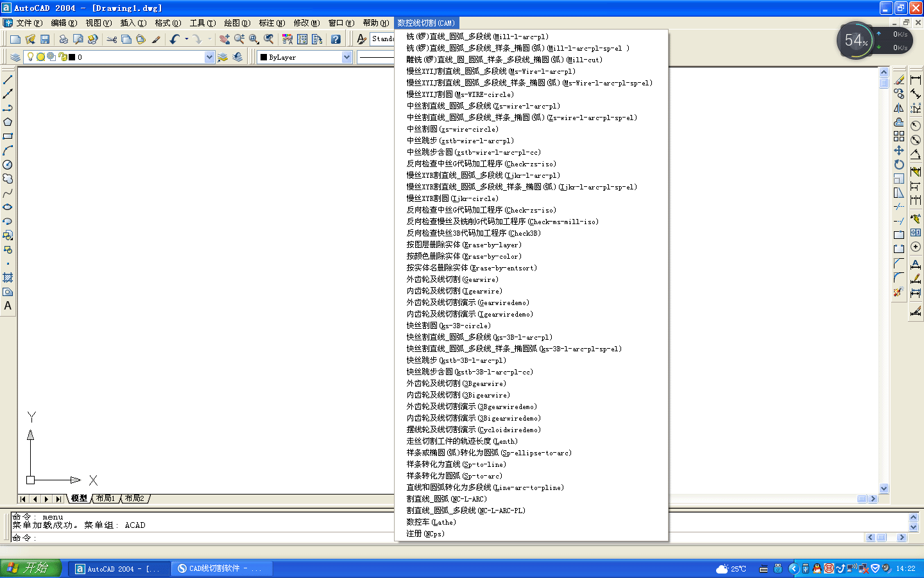
Task: Select the Spline draw tool
Action: coord(8,193)
